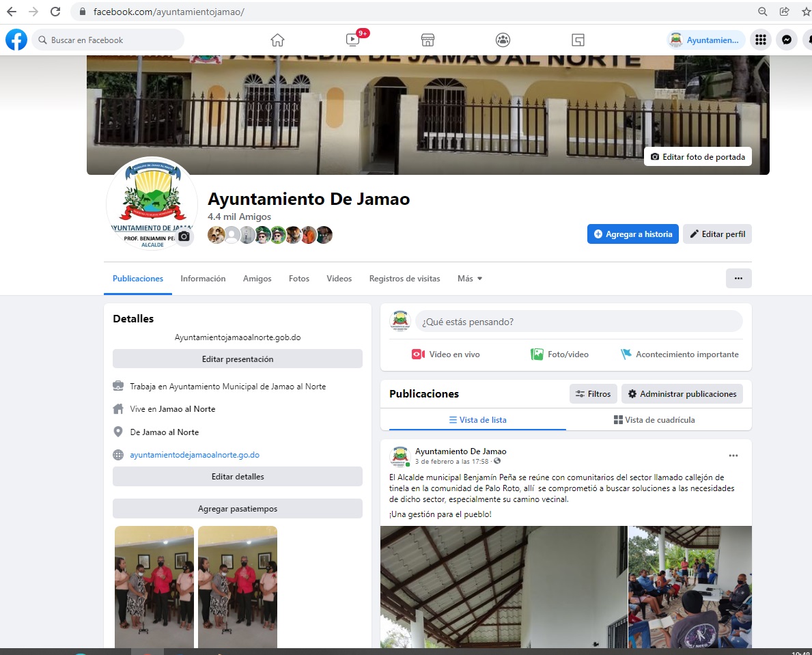Select Vista de cuadrícula view

point(654,420)
